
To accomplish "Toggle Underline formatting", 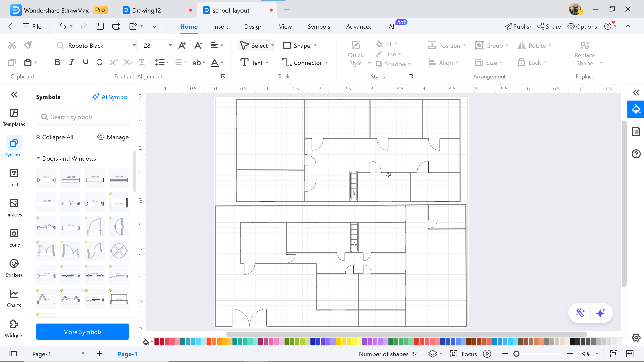I will coord(86,62).
